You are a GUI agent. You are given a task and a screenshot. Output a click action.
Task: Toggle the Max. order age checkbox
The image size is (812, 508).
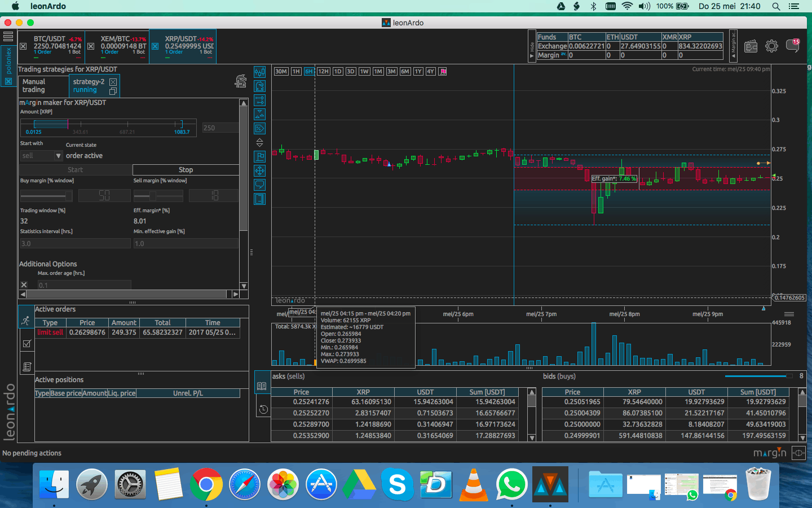24,285
